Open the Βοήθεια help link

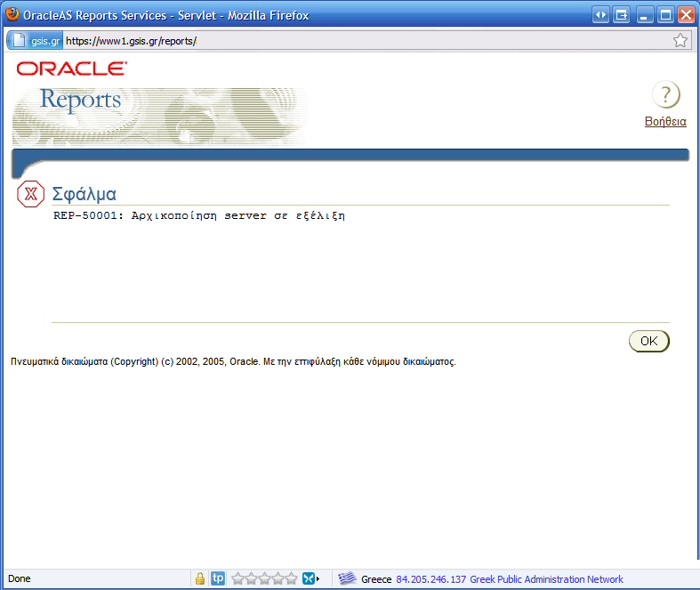665,122
